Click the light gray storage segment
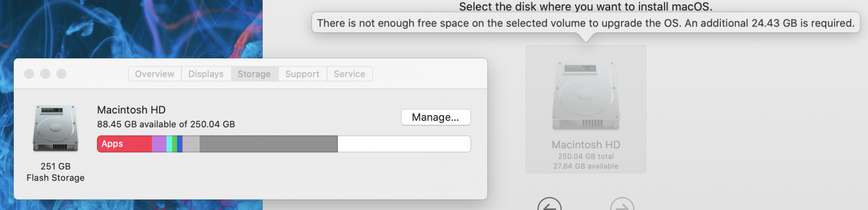Viewport: 868px width, 210px height. [191, 144]
